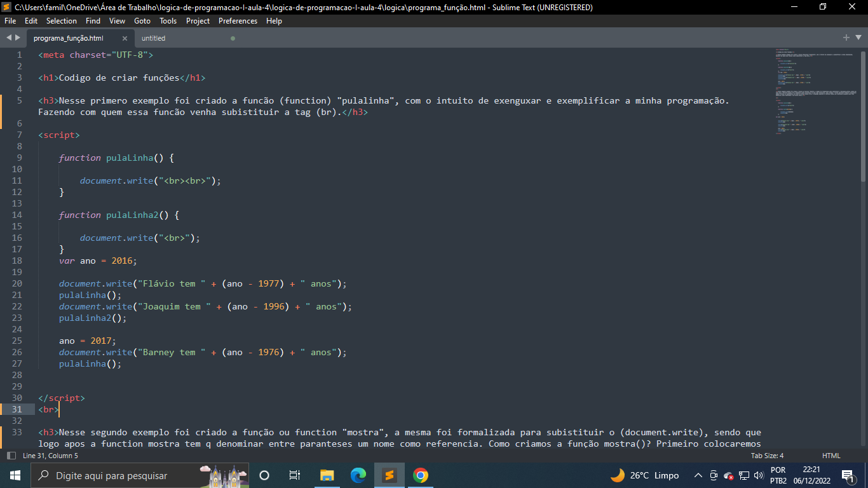Click the taskbar search box
This screenshot has width=868, height=488.
(x=140, y=475)
